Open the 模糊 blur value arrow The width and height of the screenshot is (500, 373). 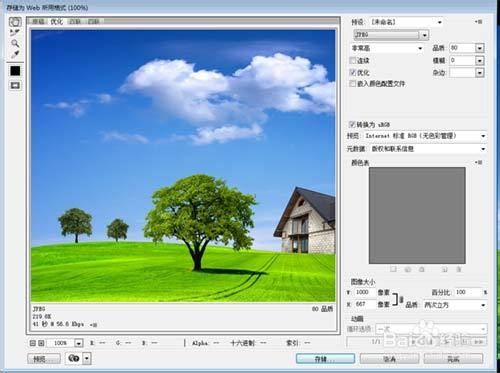(x=479, y=61)
